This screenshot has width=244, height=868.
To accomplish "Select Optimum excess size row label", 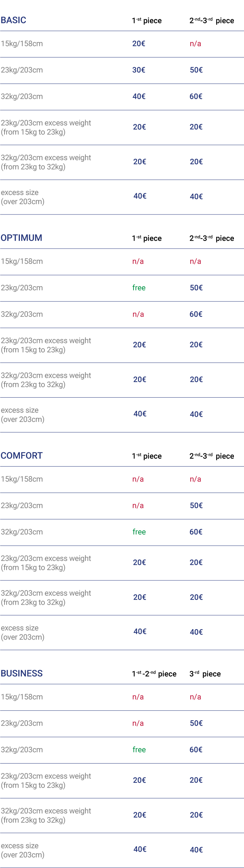I will tap(23, 415).
